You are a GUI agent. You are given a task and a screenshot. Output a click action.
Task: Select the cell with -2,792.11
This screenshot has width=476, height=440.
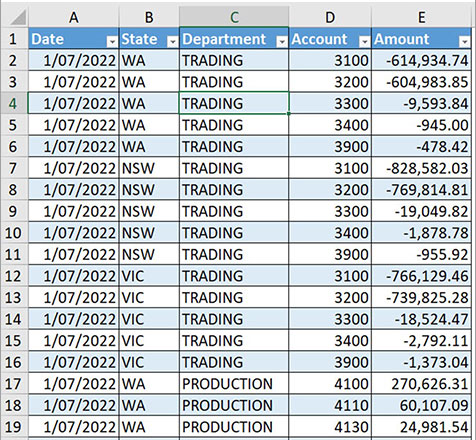tap(421, 341)
